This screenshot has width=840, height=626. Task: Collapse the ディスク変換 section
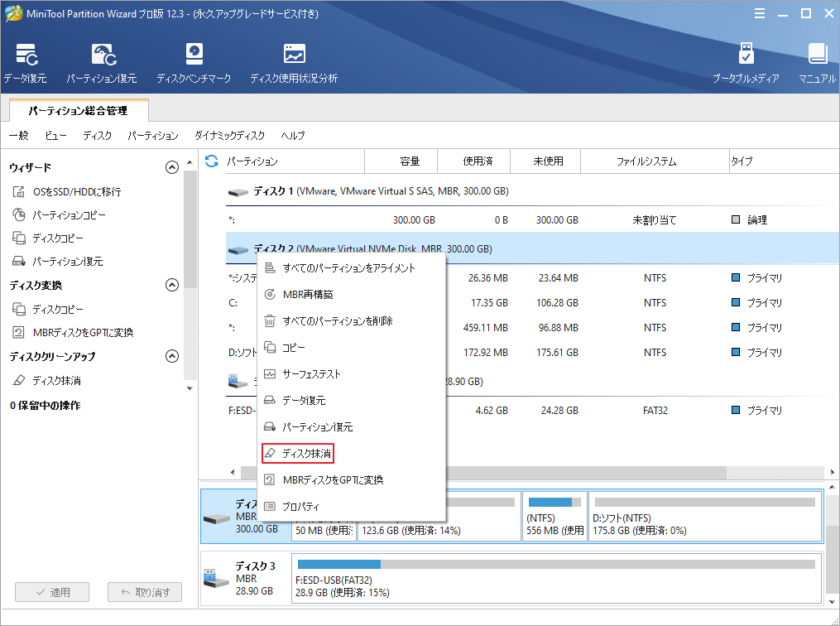coord(172,285)
